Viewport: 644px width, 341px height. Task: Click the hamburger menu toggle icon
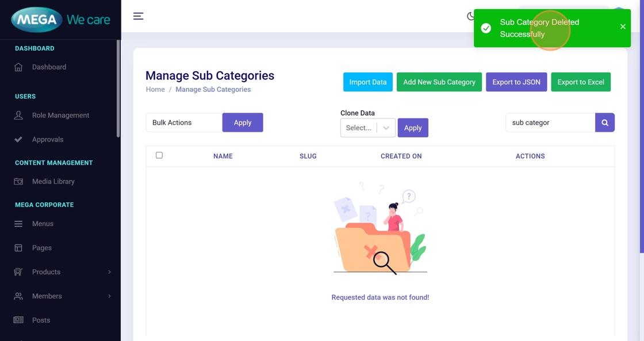click(x=138, y=16)
